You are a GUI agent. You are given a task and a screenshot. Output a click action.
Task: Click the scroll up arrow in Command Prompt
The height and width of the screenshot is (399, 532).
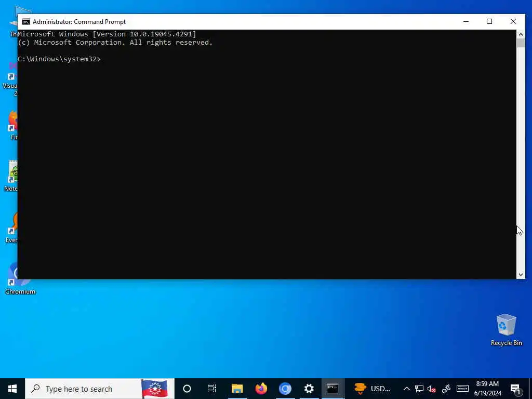pyautogui.click(x=521, y=34)
